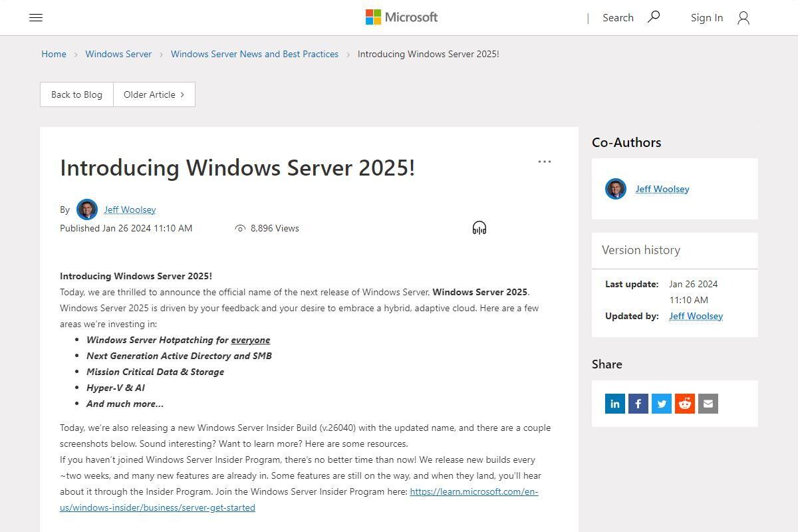This screenshot has width=798, height=532.
Task: Click 'Next Generation Active Directory and SMB' bullet
Action: tap(179, 356)
